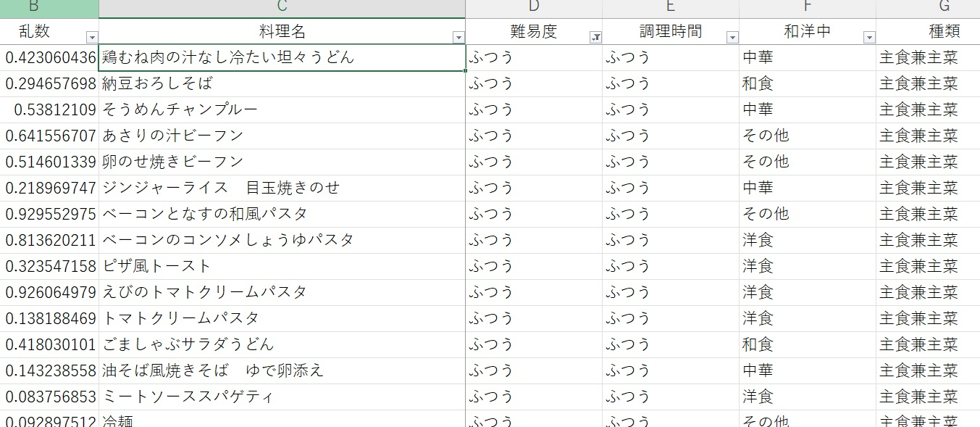
Task: Select 中華 in the そうめんチャンプルー row
Action: 808,110
